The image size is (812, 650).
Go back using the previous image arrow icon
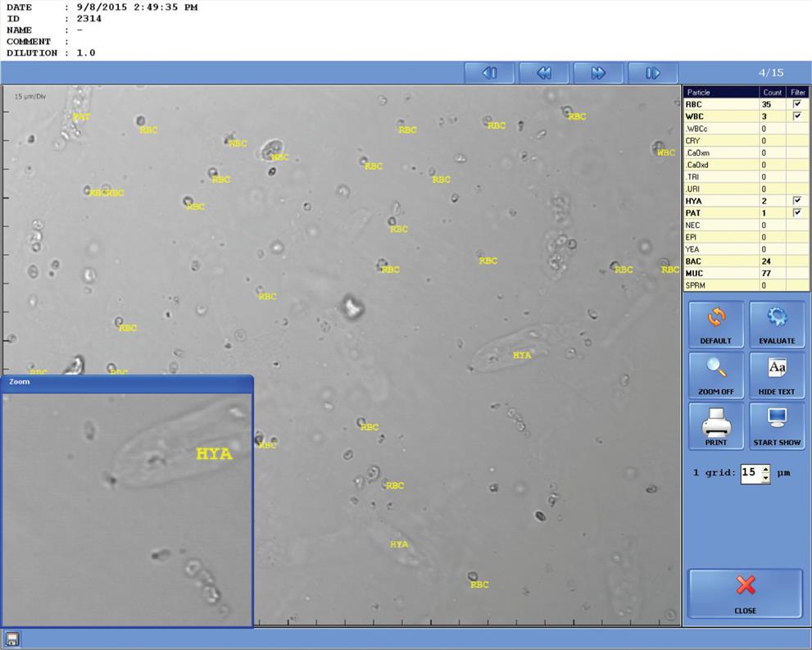click(x=543, y=72)
